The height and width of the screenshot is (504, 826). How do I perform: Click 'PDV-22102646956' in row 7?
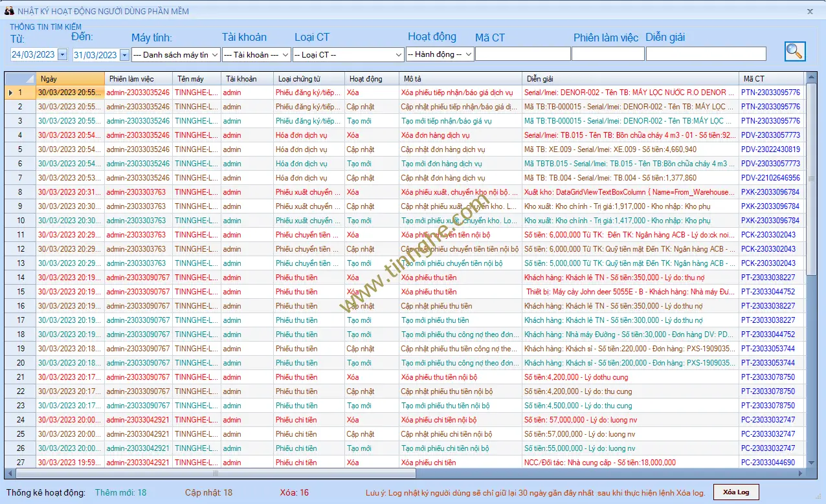pos(770,178)
